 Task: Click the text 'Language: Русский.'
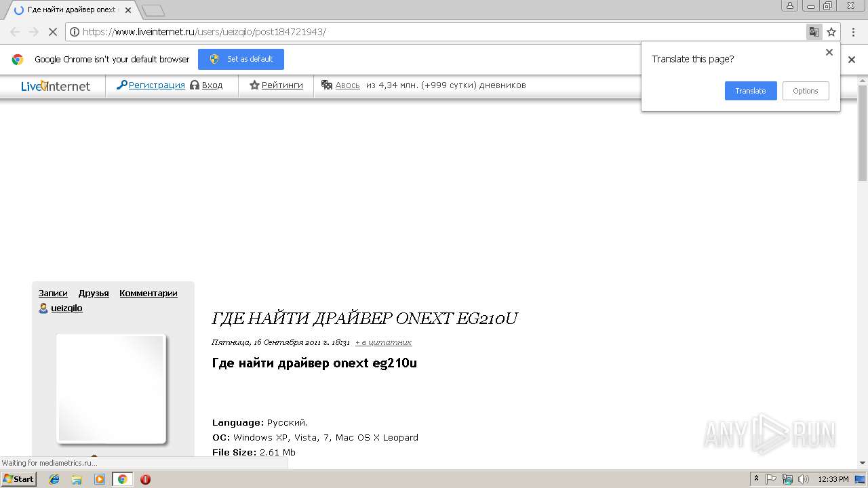(x=260, y=422)
